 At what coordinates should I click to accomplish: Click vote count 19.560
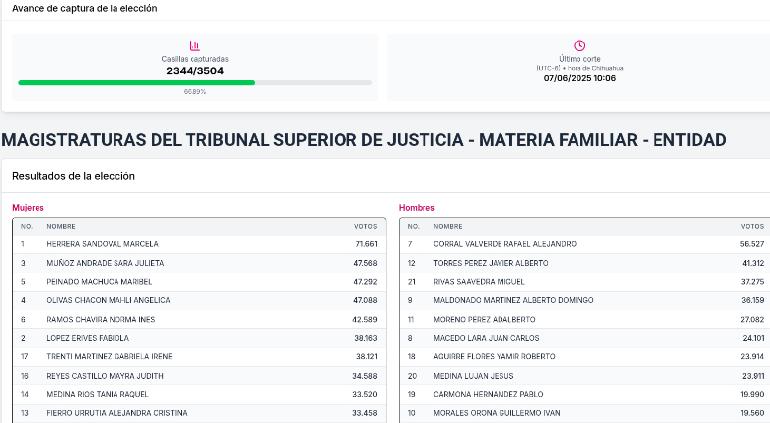[753, 413]
